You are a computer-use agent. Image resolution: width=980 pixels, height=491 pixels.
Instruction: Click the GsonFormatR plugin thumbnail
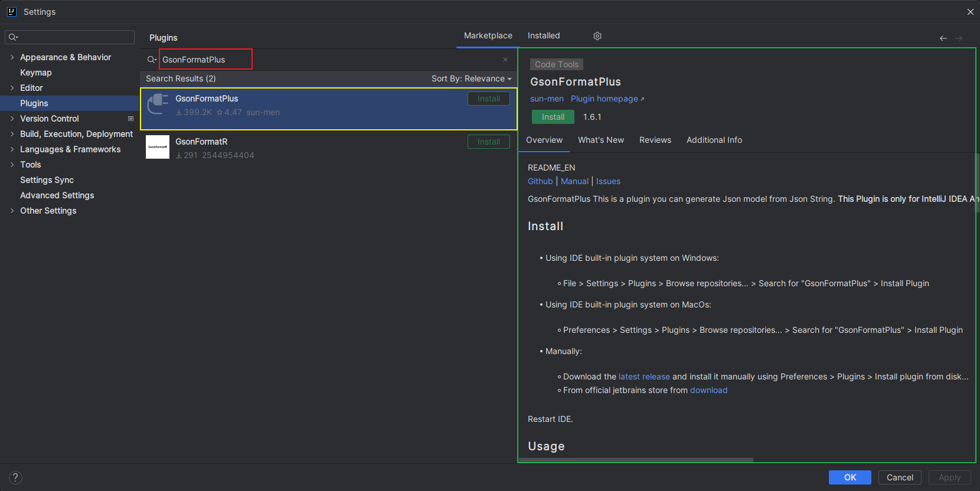[x=158, y=147]
